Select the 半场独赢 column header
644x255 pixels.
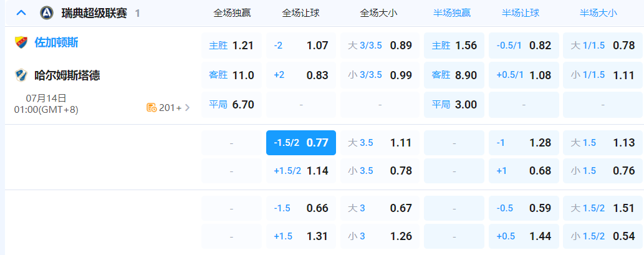click(452, 12)
